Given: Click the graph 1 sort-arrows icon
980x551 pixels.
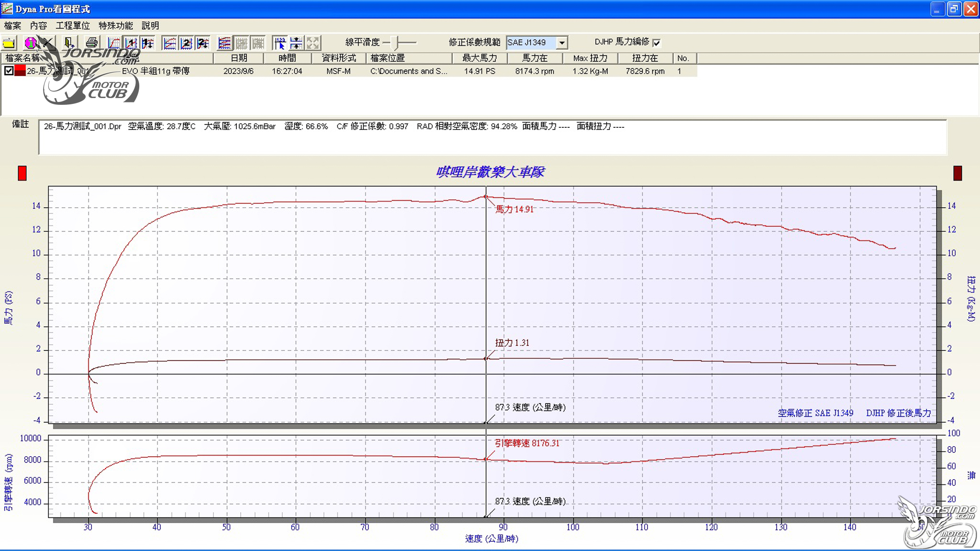Looking at the screenshot, I should pos(147,43).
